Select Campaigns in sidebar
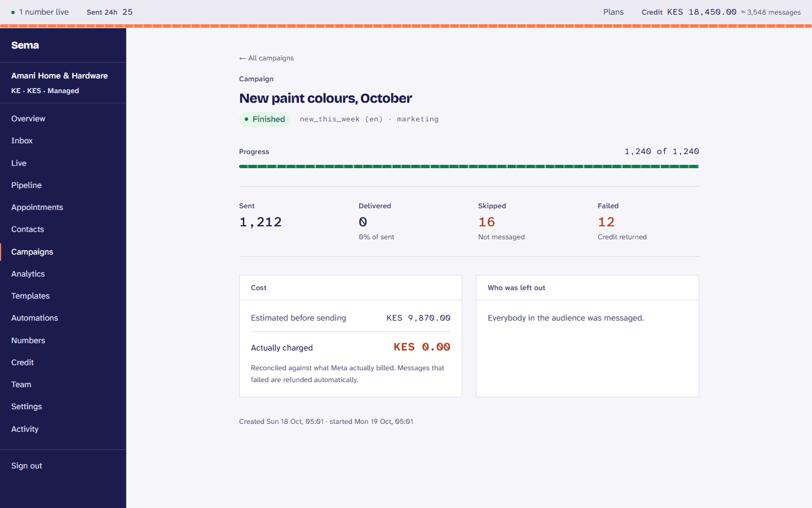The height and width of the screenshot is (508, 812). pos(32,252)
